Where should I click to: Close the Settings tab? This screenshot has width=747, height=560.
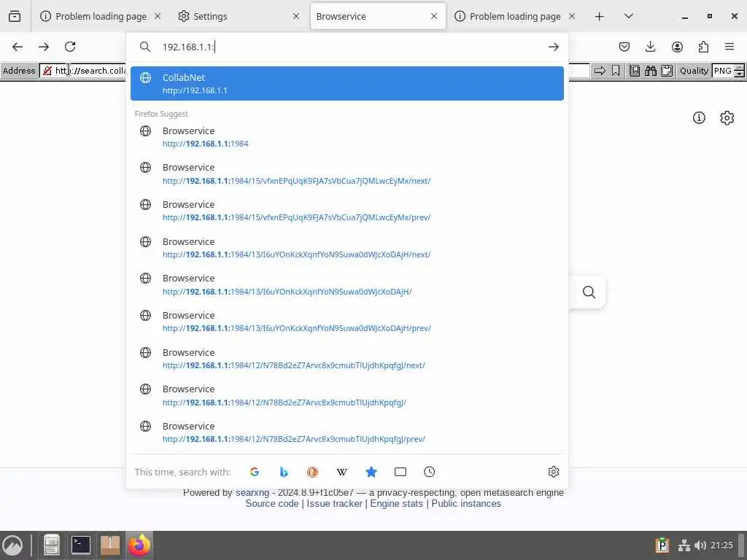tap(296, 16)
